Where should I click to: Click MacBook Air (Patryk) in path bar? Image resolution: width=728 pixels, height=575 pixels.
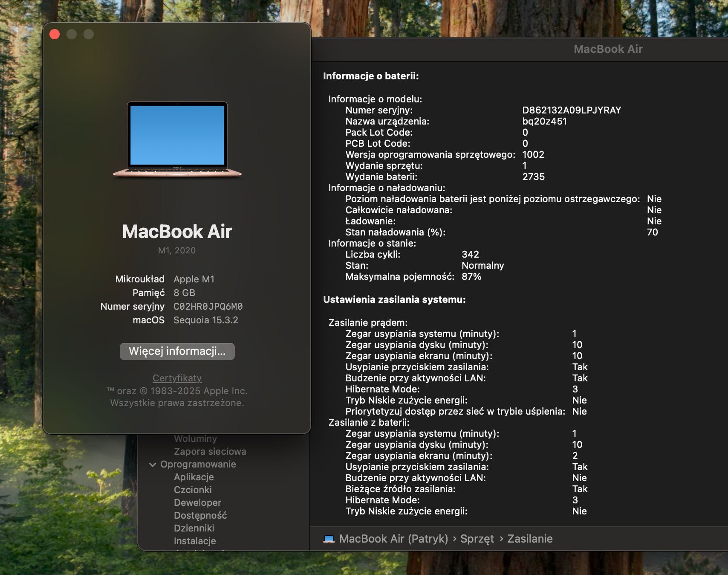coord(394,539)
